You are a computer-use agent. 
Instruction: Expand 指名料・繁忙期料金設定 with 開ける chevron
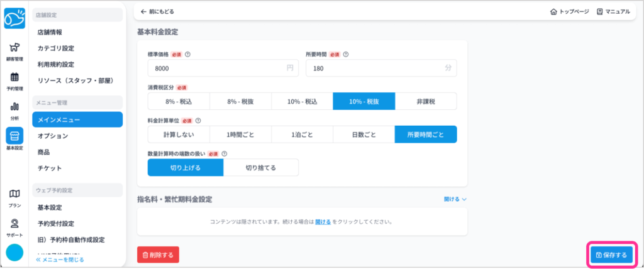pos(455,199)
